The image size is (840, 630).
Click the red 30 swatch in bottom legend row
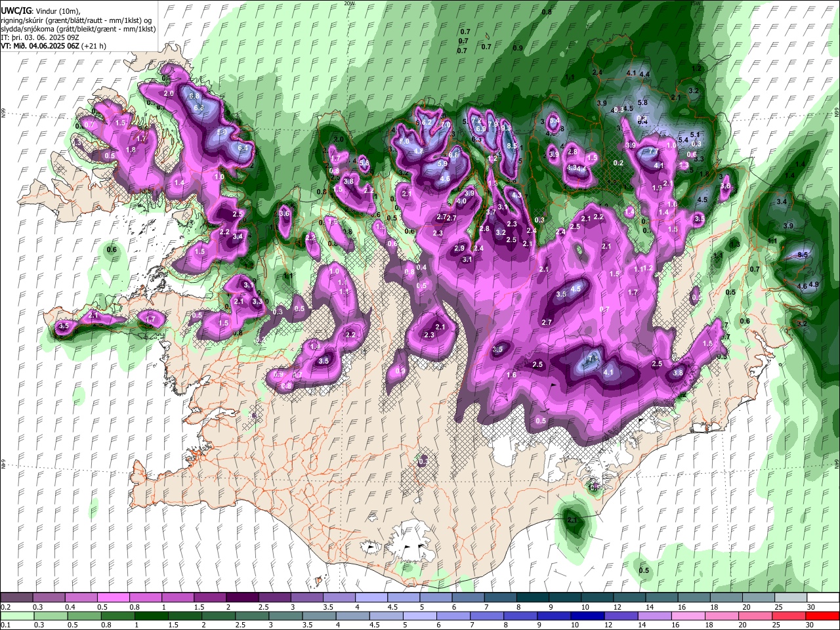(822, 616)
